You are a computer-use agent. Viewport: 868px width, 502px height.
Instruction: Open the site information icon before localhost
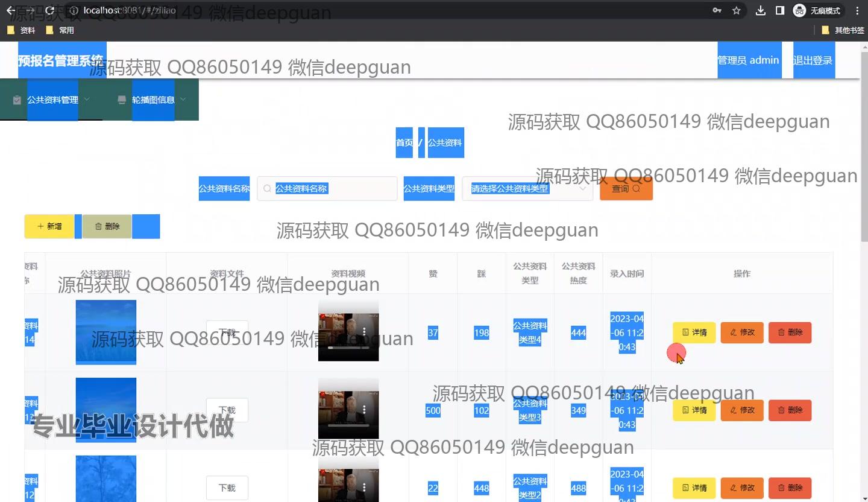pyautogui.click(x=74, y=10)
